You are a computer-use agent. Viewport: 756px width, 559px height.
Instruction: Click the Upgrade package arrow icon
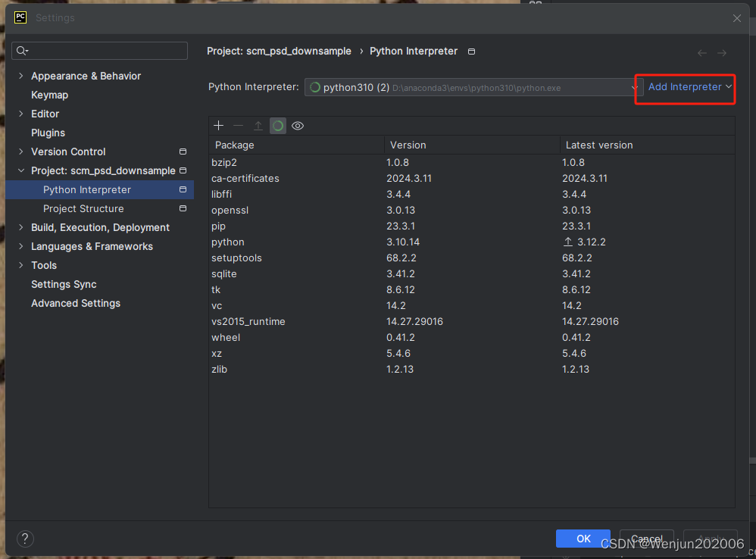tap(258, 125)
